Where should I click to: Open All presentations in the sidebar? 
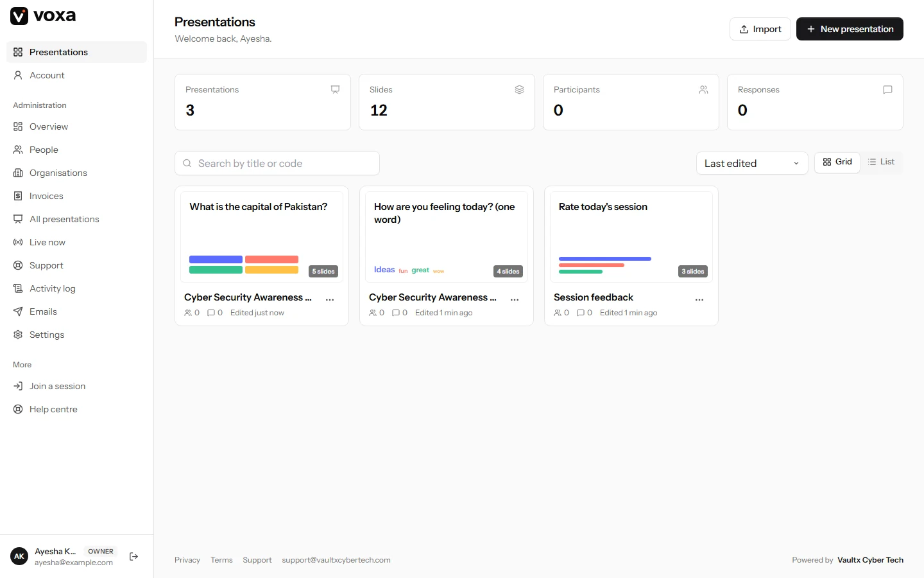coord(76,219)
